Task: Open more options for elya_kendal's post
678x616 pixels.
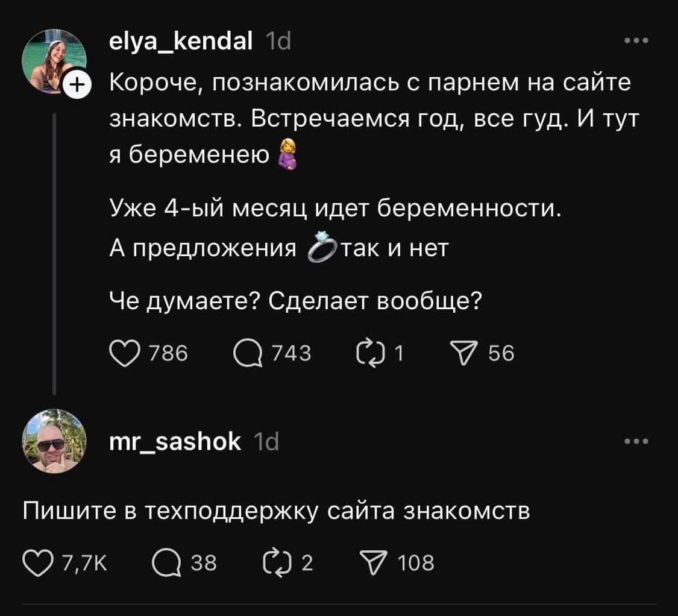Action: [x=636, y=42]
